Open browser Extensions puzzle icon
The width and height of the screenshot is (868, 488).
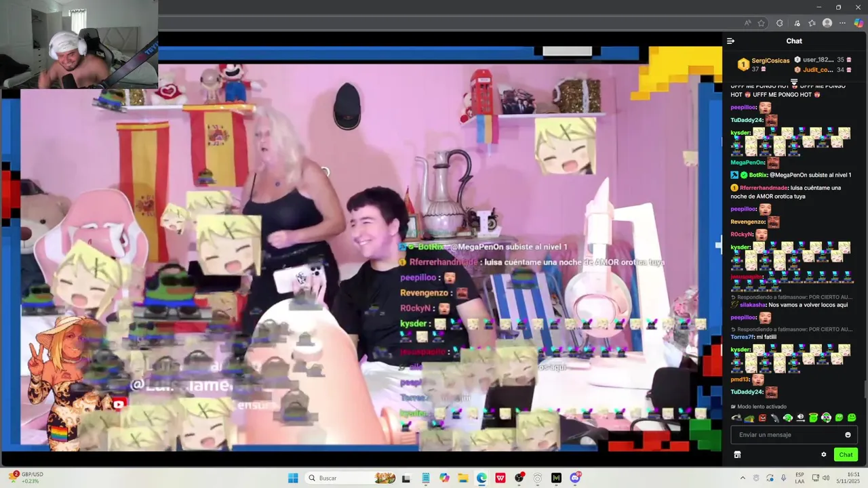780,23
